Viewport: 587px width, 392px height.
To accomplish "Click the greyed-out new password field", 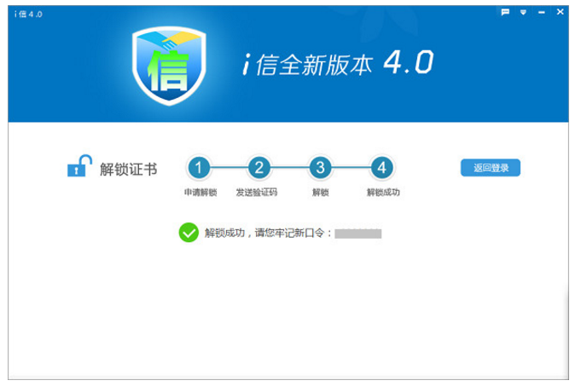I will coord(357,233).
